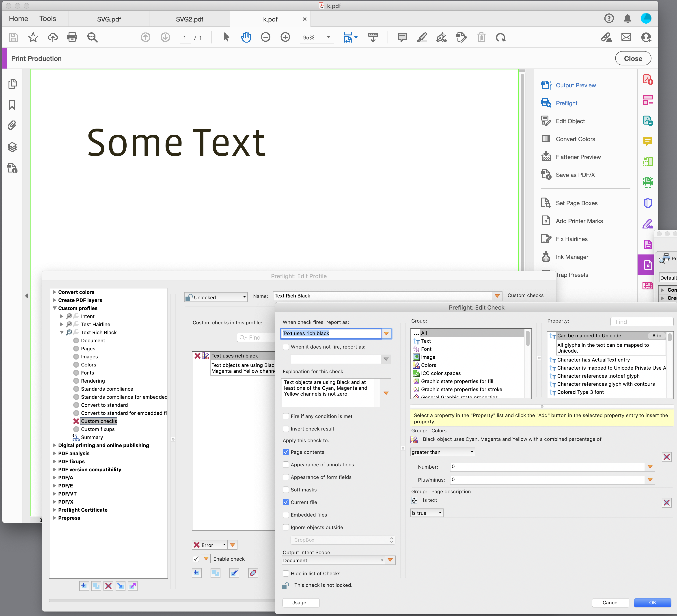
Task: Select the Hand tool in the toolbar
Action: click(246, 37)
